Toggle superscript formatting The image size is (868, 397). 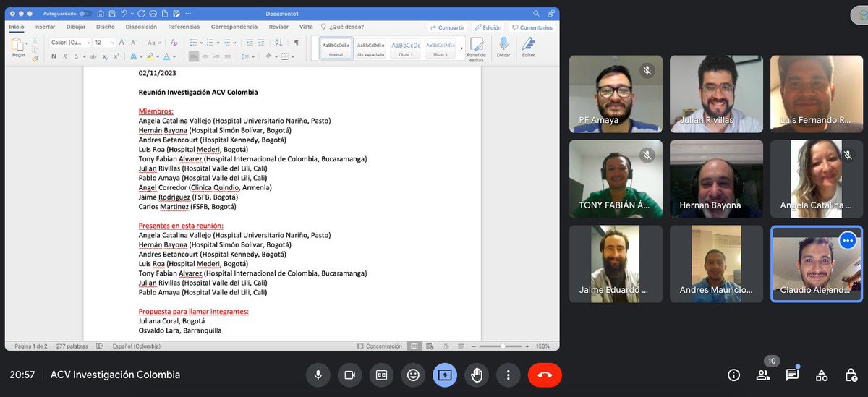tap(116, 56)
